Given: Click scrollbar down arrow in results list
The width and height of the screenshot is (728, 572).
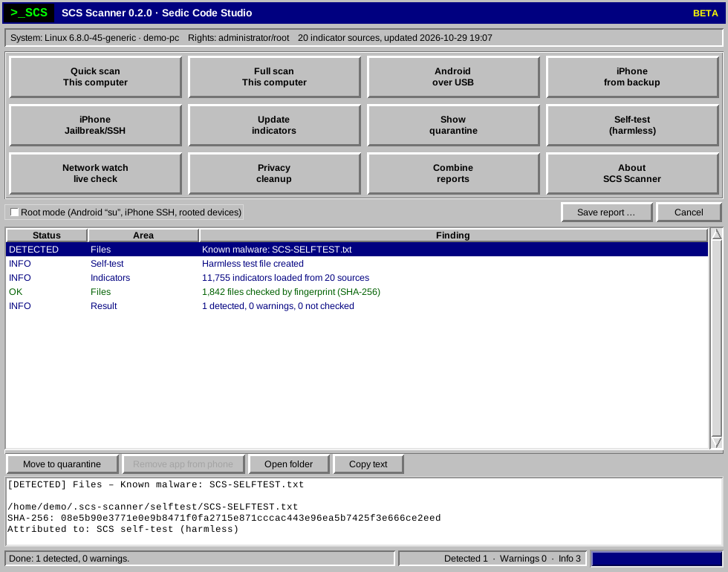Looking at the screenshot, I should pyautogui.click(x=716, y=443).
